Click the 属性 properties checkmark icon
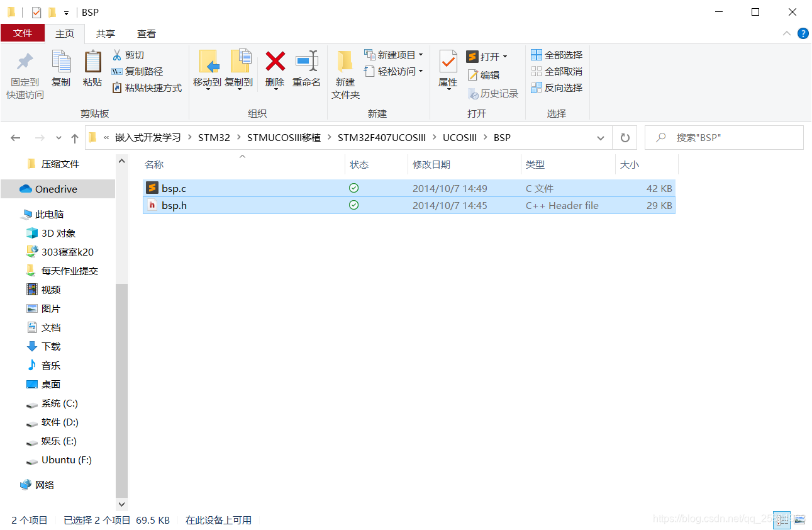The width and height of the screenshot is (812, 530). coord(448,62)
